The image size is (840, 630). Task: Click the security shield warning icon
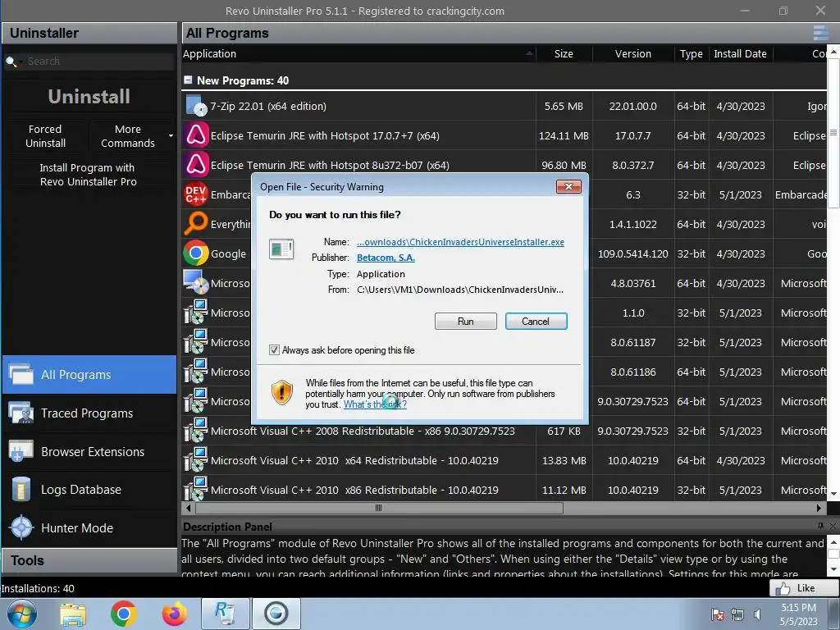click(282, 391)
